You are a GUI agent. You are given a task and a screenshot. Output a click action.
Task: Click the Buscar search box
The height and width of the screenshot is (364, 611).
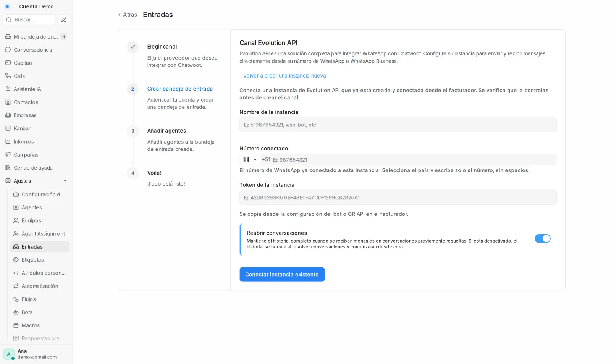click(29, 19)
